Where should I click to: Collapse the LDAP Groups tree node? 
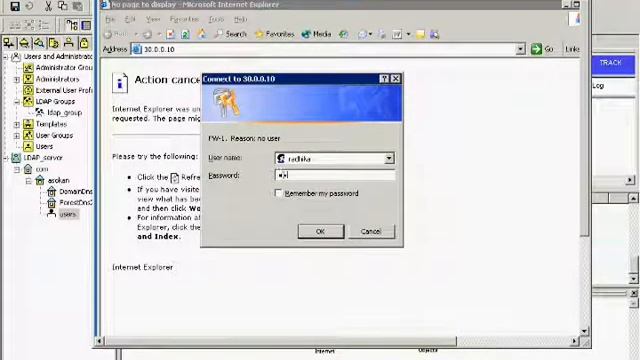(17, 102)
